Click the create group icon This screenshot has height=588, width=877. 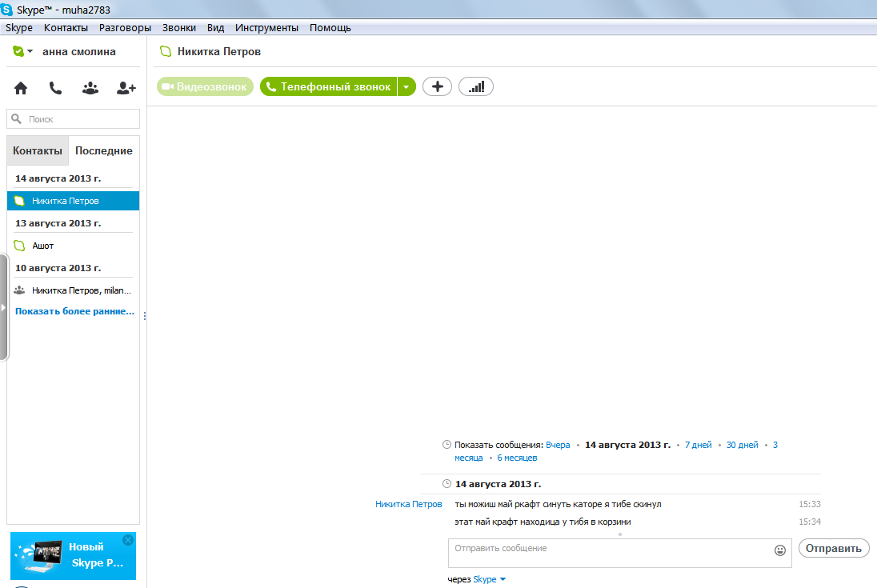click(90, 88)
